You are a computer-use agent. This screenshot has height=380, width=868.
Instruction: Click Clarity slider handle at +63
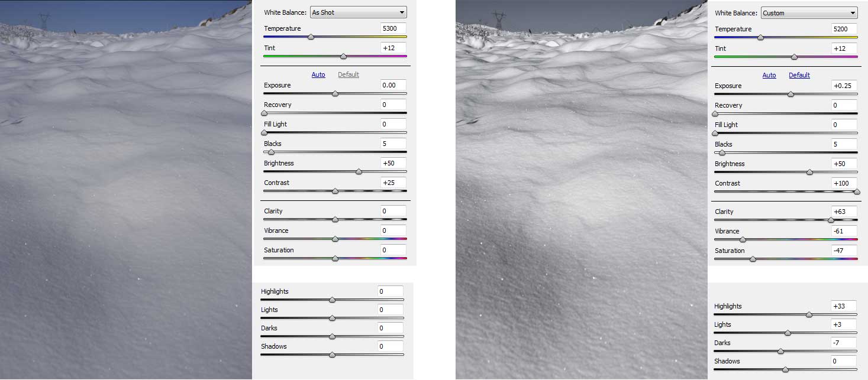[x=831, y=220]
